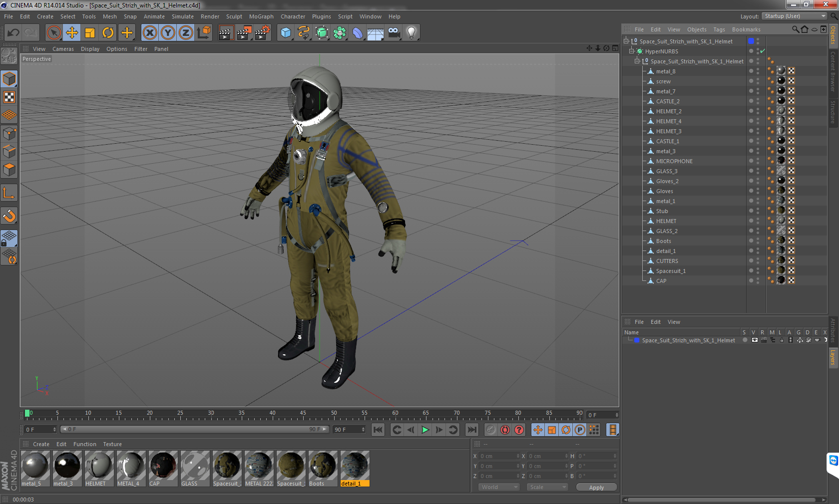Open the Scale dropdown in coordinates

tap(547, 487)
